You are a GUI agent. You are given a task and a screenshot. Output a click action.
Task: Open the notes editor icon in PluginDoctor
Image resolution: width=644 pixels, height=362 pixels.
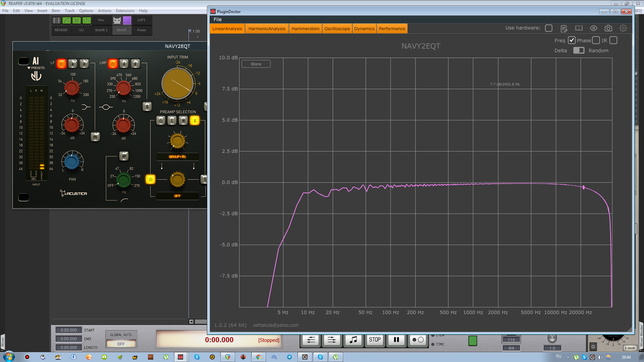coord(564,28)
